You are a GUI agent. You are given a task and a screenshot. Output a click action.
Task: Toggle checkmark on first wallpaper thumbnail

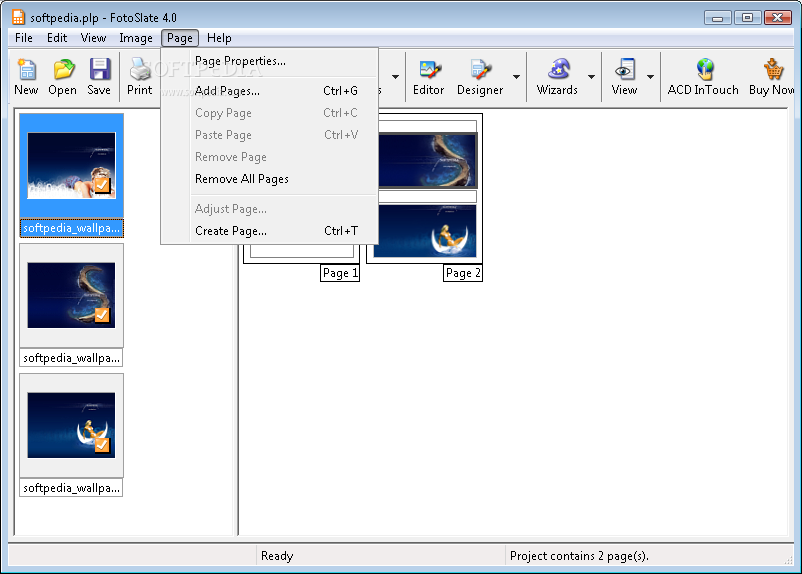[102, 185]
